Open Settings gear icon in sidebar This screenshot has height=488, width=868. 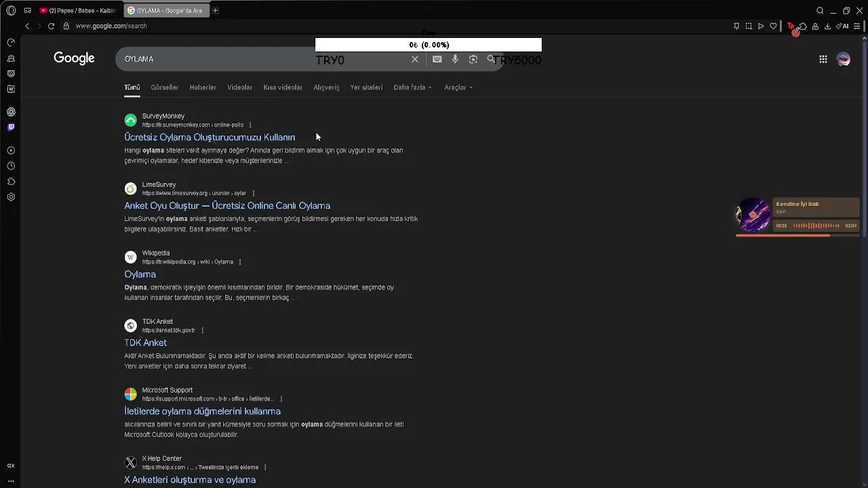click(11, 197)
